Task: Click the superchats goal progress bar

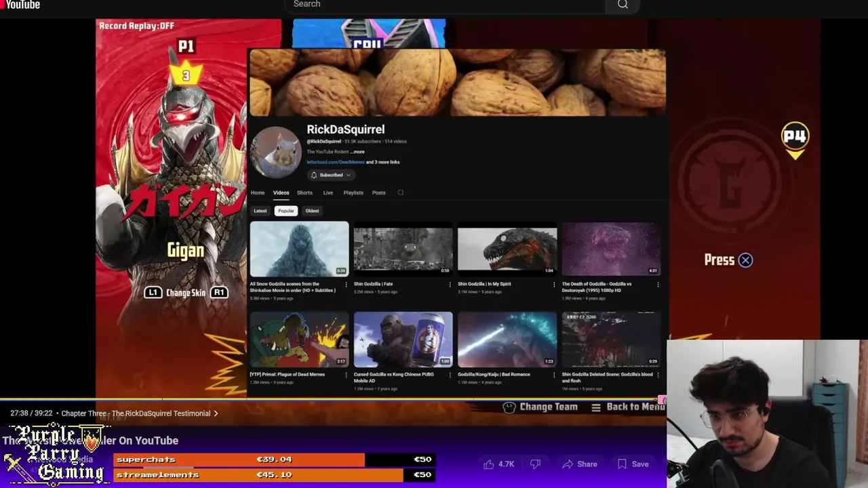Action: [275, 460]
